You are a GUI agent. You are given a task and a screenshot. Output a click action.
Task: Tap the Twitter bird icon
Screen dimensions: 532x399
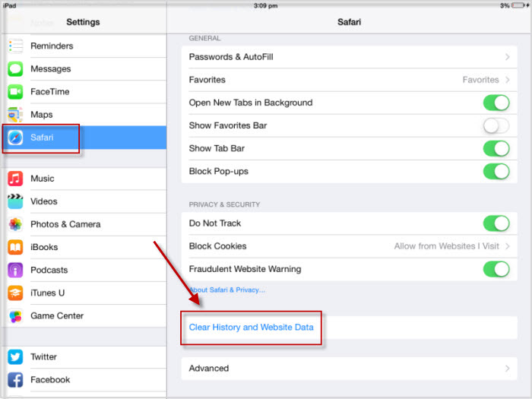15,357
